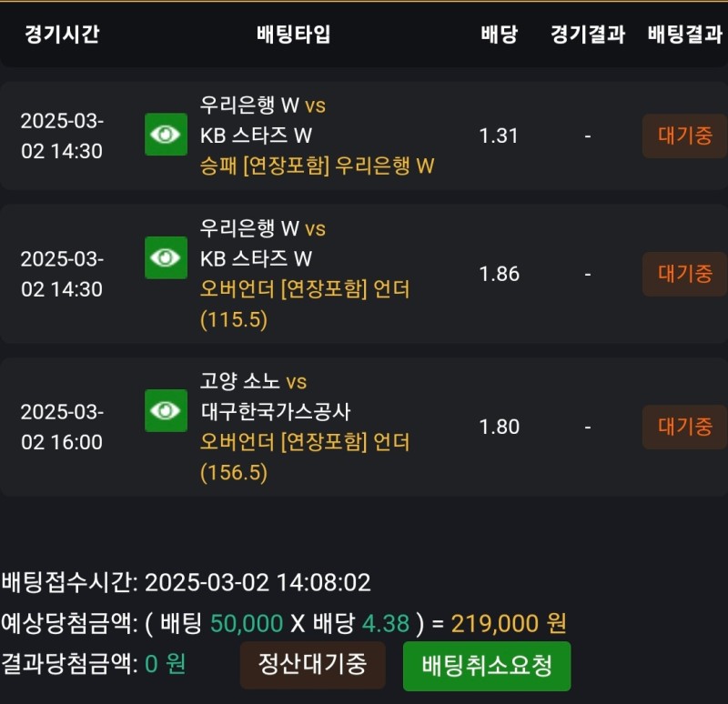Click the 219,000 원 expected payout amount
Image resolution: width=728 pixels, height=704 pixels.
point(509,624)
